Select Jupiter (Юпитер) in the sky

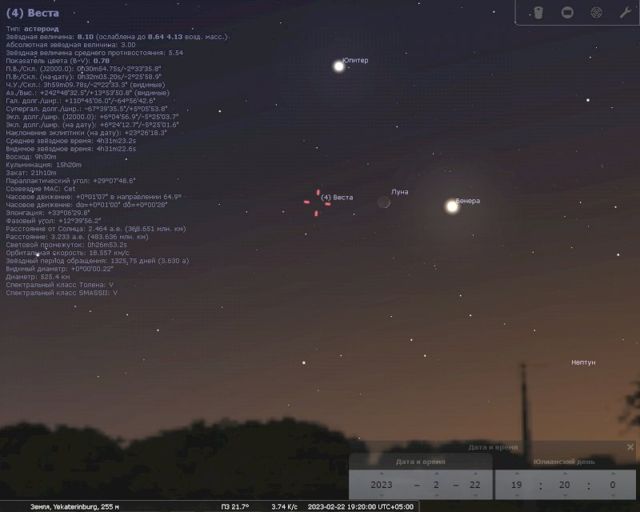tap(338, 66)
